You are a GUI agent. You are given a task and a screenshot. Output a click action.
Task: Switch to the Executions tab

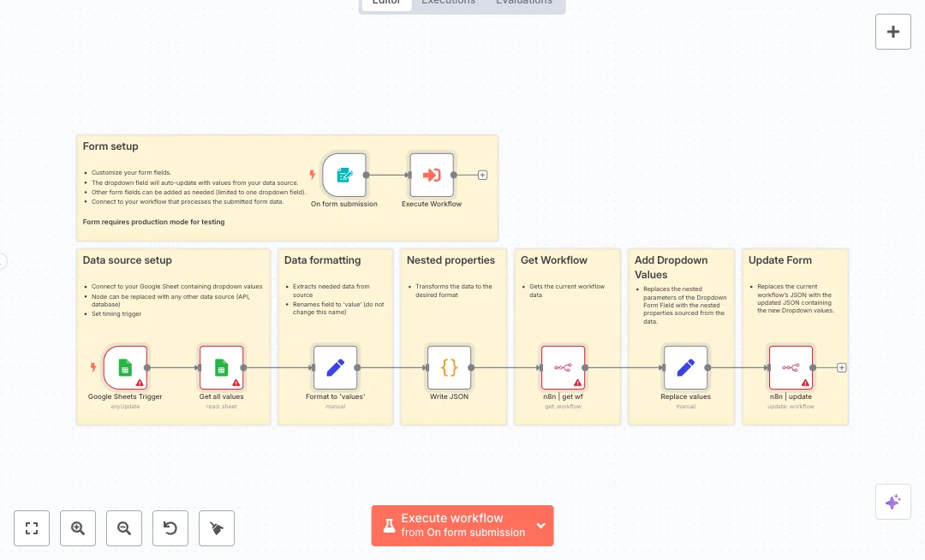click(448, 3)
